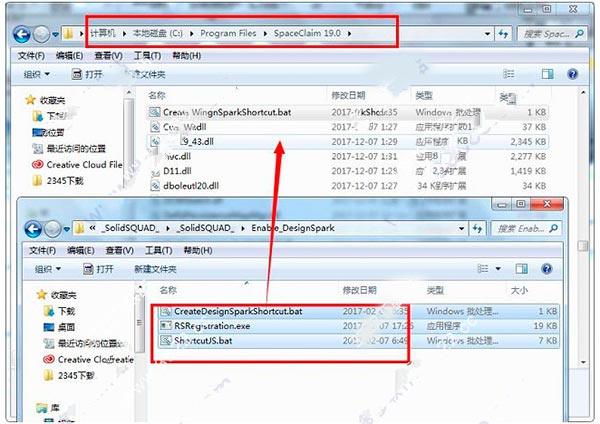600x424 pixels.
Task: Open 编辑(E) menu in SpaceClaim window
Action: pos(69,56)
